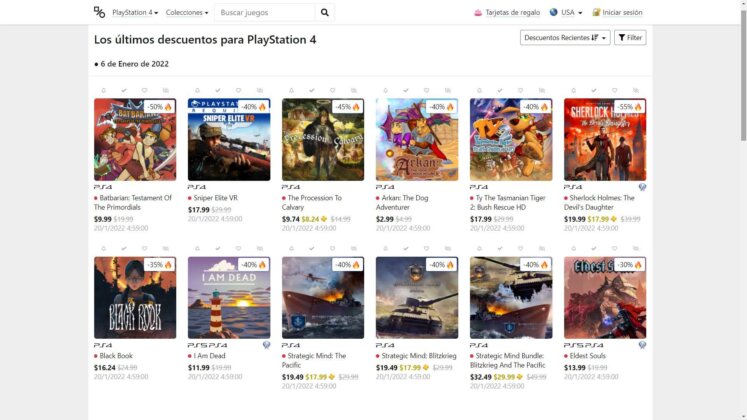Click the site logo percent icon
The image size is (747, 420).
click(99, 12)
